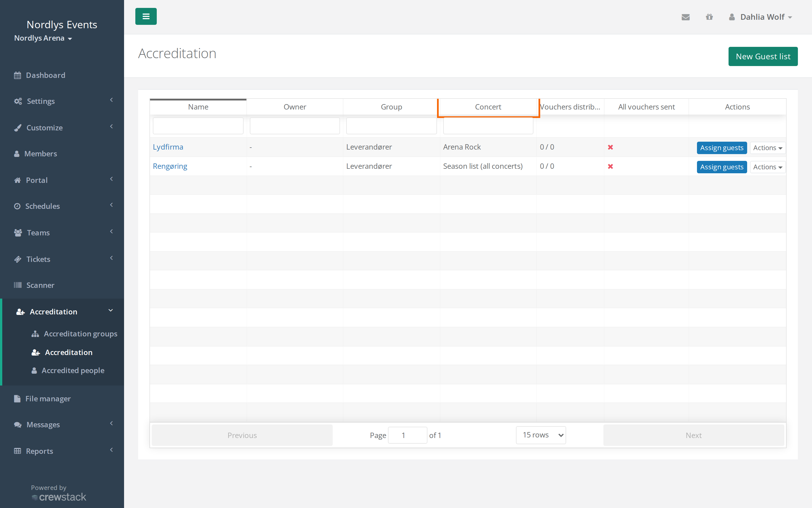Screen dimensions: 812x508
Task: Open the Nordlys Arena venue dropdown
Action: (43, 38)
